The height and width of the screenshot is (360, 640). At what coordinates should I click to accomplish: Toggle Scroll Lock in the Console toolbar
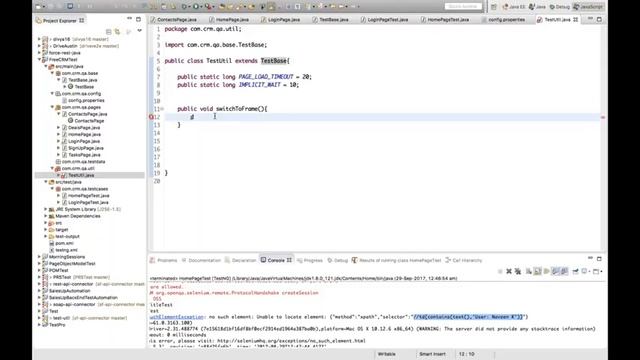(x=538, y=271)
